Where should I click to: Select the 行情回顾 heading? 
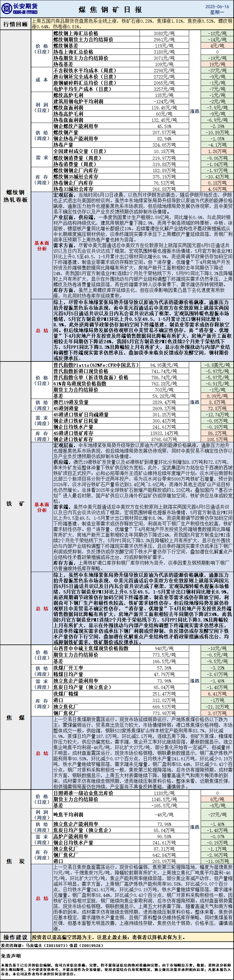coord(15,24)
